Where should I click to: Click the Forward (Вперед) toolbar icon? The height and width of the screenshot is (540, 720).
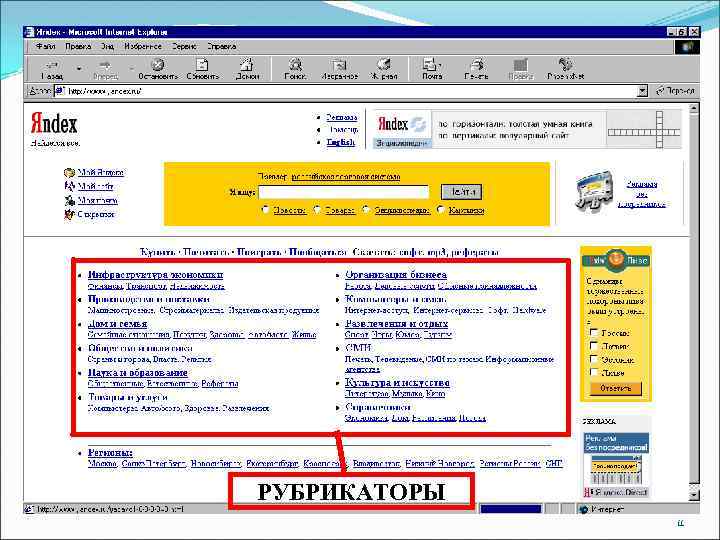click(x=105, y=65)
